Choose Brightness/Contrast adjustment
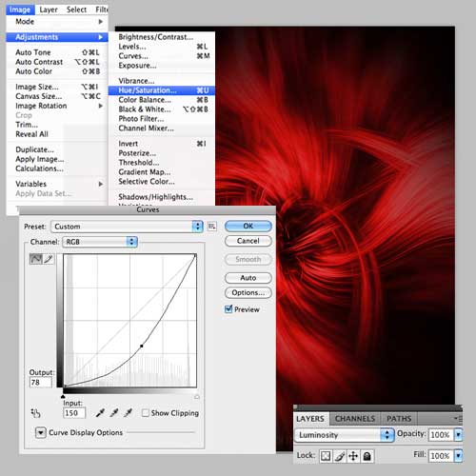The height and width of the screenshot is (476, 476). coord(162,37)
